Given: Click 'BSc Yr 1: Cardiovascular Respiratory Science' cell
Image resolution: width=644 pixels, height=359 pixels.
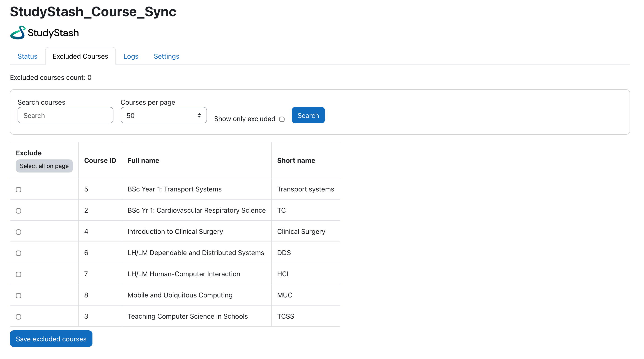Looking at the screenshot, I should [196, 210].
